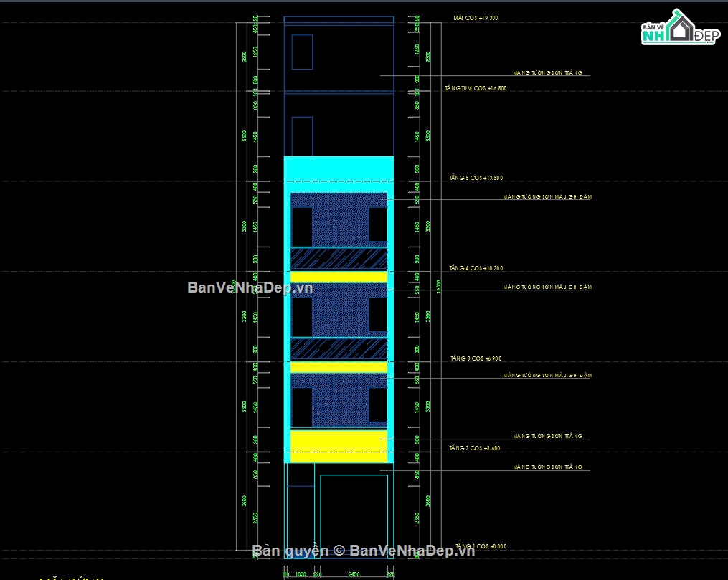Select the MẢNG TƯỜNG SƠN MÀU GHI ĐẬM note under TẦNG 5
The image size is (728, 580).
(x=547, y=196)
